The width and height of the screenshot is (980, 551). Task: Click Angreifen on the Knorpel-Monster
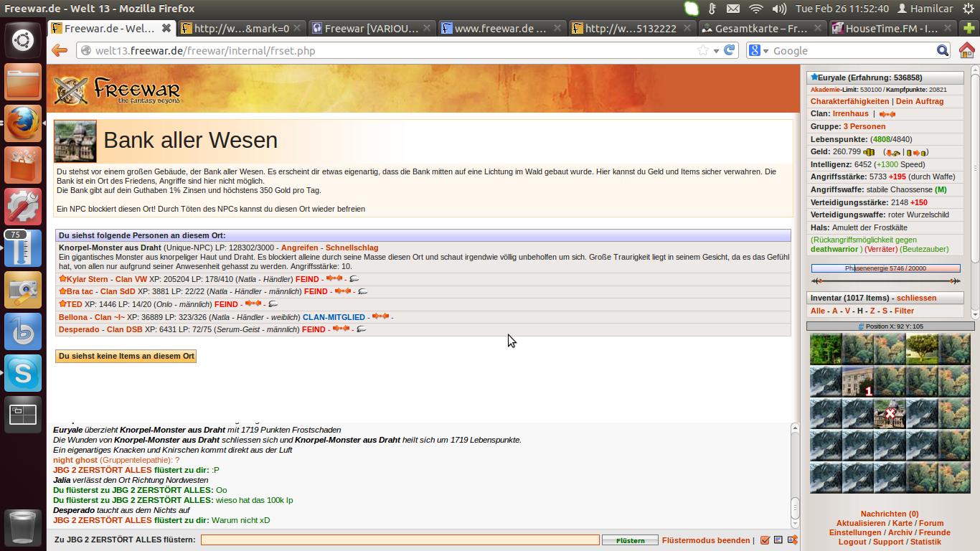click(299, 248)
